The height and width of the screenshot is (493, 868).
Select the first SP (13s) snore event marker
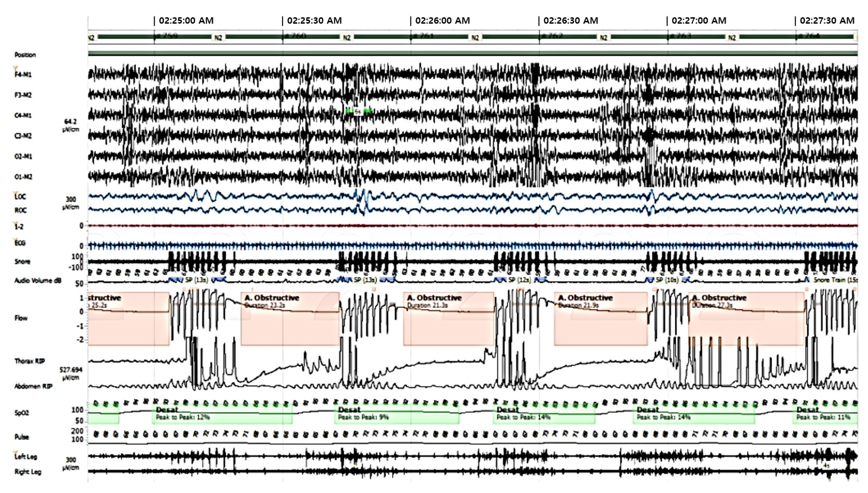pyautogui.click(x=197, y=280)
